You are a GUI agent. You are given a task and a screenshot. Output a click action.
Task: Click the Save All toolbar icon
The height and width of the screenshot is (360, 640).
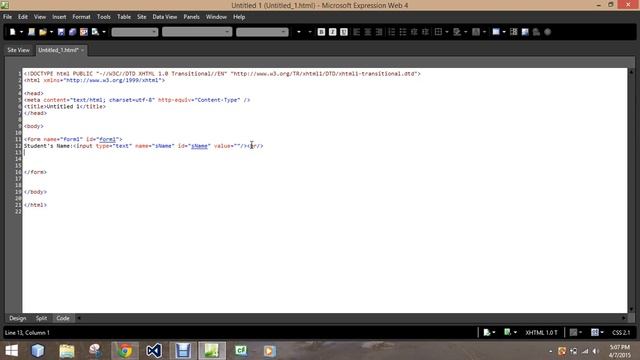pyautogui.click(x=72, y=32)
